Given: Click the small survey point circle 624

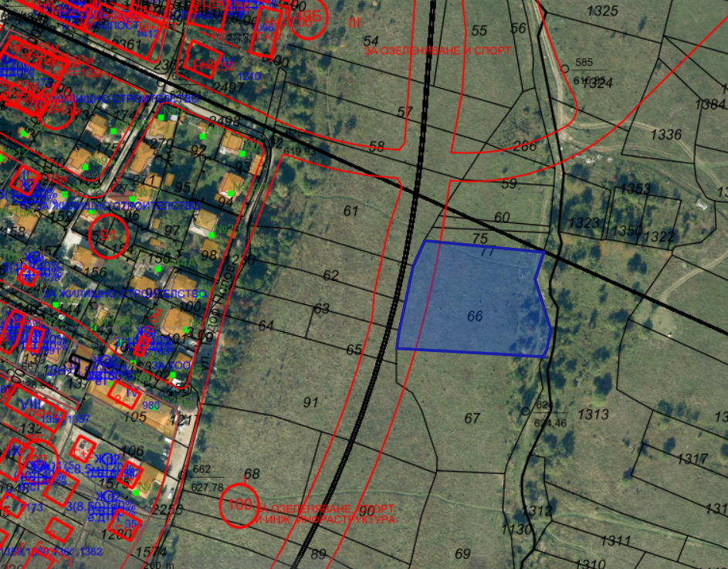Looking at the screenshot, I should pyautogui.click(x=526, y=412).
